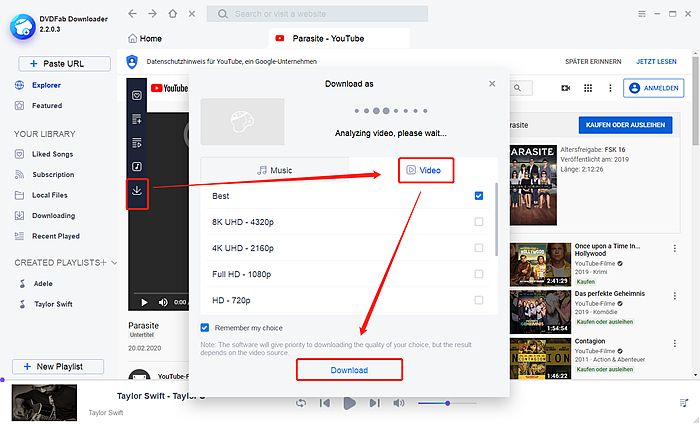The height and width of the screenshot is (424, 700).
Task: Skip to previous track in the player
Action: click(x=325, y=403)
